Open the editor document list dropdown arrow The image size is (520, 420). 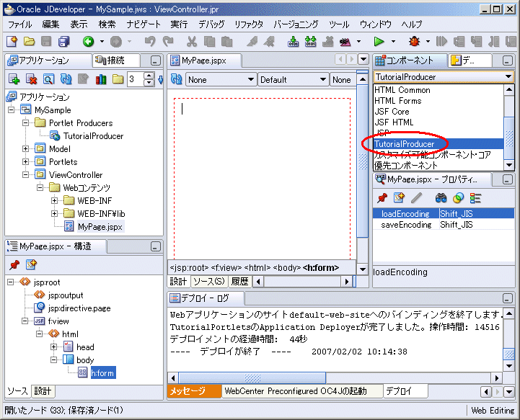coord(363,60)
